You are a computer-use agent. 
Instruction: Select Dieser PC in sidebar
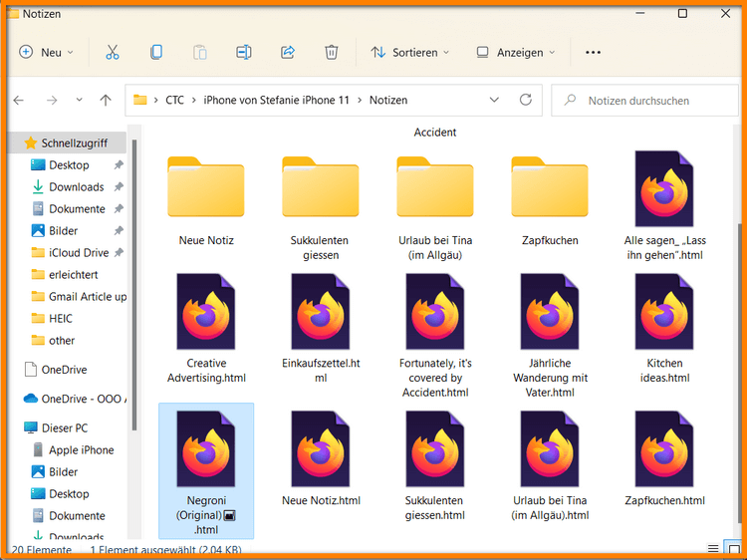click(65, 428)
